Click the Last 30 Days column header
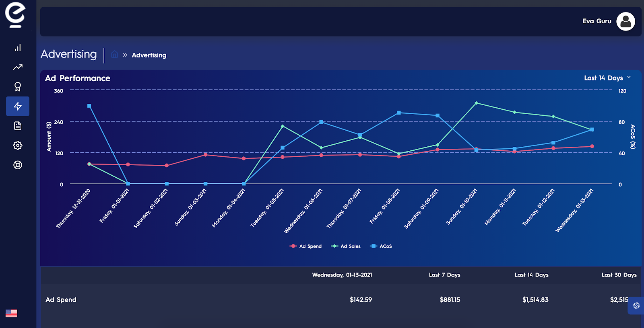The width and height of the screenshot is (644, 328). click(x=619, y=275)
